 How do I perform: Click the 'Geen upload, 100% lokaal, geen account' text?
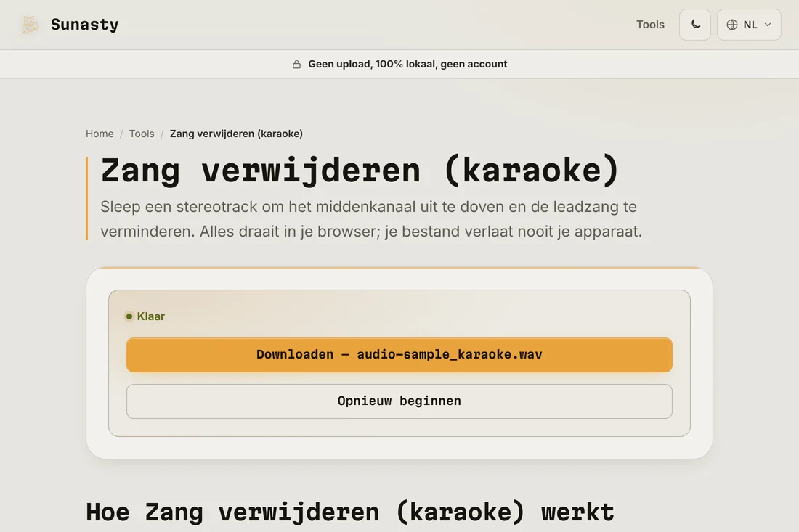407,64
